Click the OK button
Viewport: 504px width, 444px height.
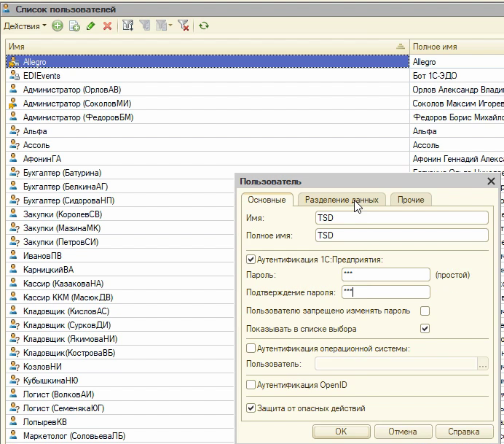pyautogui.click(x=341, y=432)
